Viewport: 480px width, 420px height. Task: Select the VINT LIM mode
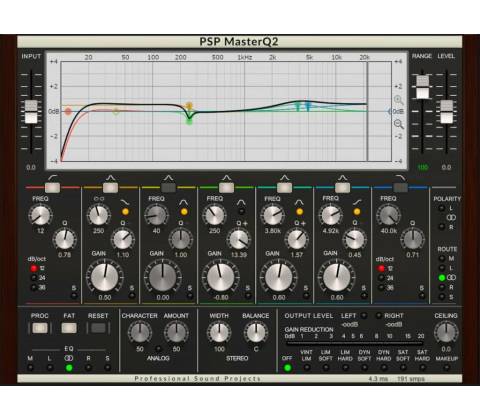pyautogui.click(x=307, y=368)
